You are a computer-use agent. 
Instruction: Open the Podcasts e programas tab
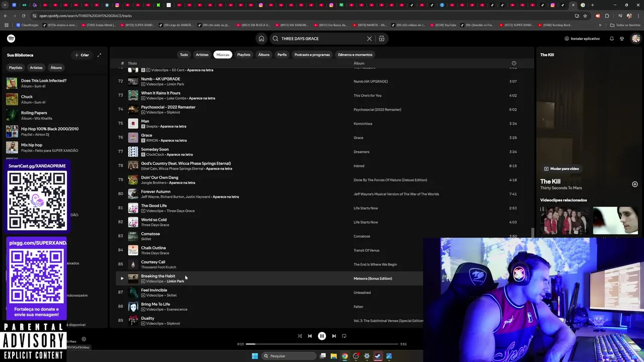312,54
